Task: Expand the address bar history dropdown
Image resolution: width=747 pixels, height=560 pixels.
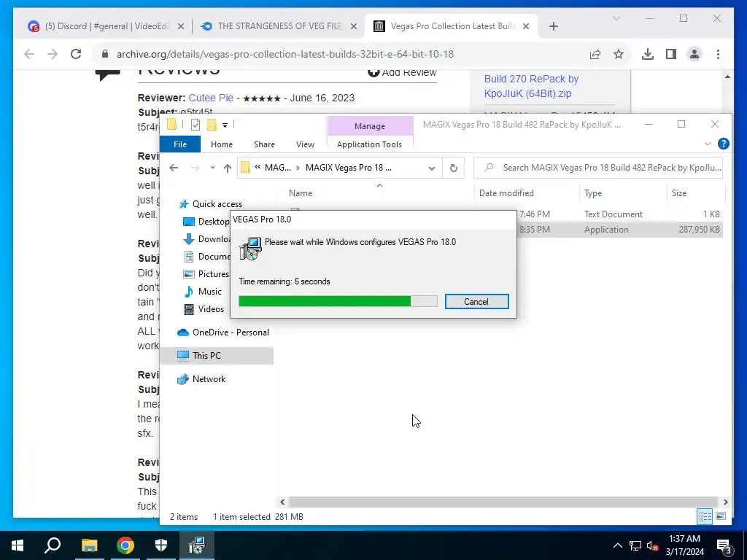Action: 432,168
